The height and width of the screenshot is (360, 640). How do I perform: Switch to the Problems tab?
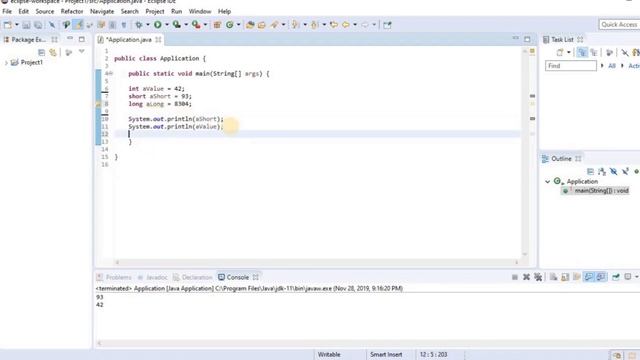[x=114, y=277]
